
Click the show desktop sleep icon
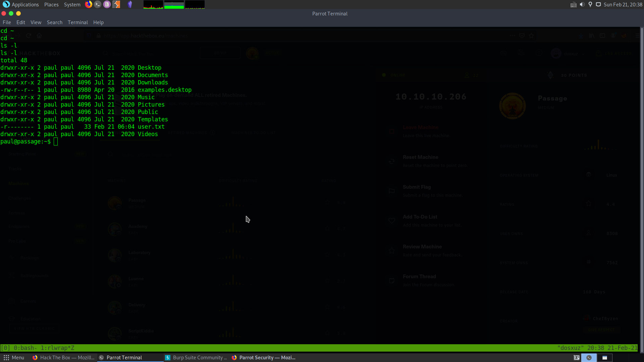(577, 358)
